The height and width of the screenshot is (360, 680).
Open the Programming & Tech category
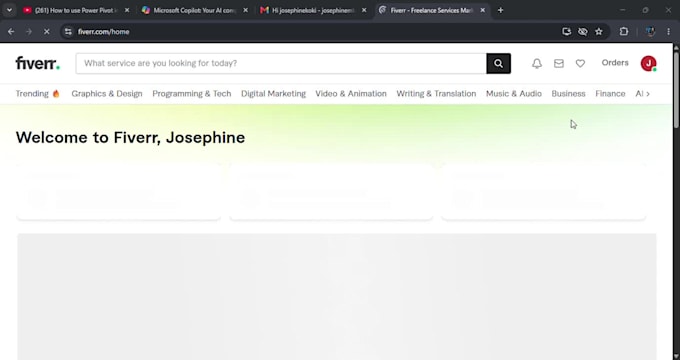click(x=192, y=94)
